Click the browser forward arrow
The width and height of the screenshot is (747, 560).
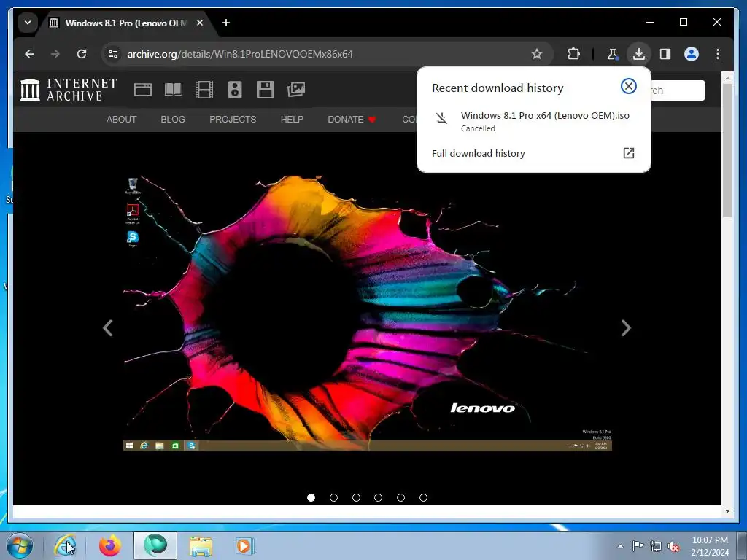tap(55, 54)
